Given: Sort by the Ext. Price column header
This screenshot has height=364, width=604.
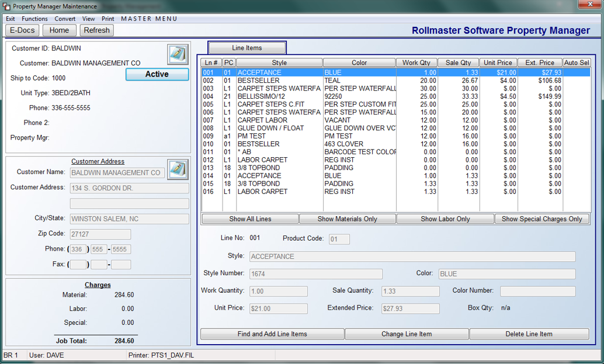Looking at the screenshot, I should click(540, 63).
